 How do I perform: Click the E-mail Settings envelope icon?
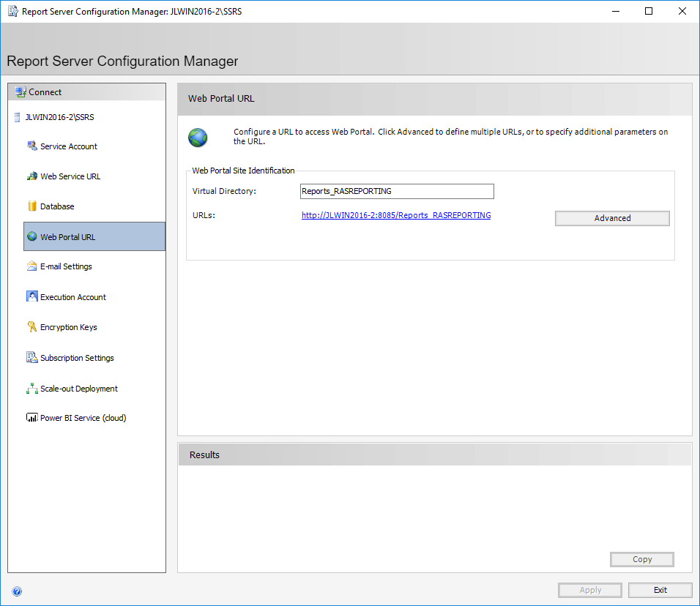pyautogui.click(x=32, y=266)
